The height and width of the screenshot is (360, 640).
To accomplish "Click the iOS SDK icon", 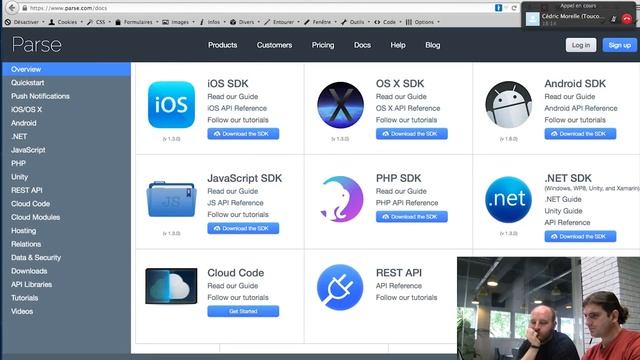I will click(x=171, y=104).
